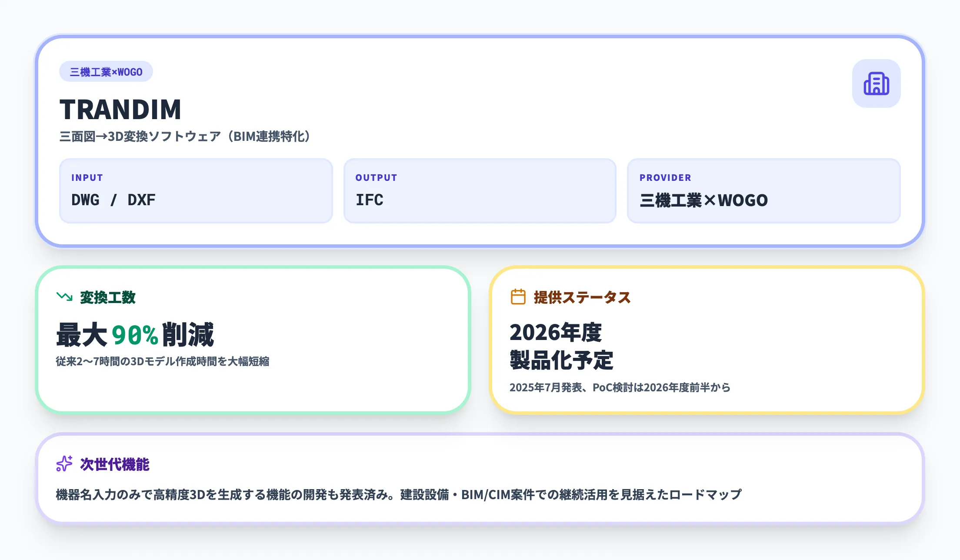Select the TRANDIM product title
This screenshot has height=560, width=960.
click(x=121, y=109)
